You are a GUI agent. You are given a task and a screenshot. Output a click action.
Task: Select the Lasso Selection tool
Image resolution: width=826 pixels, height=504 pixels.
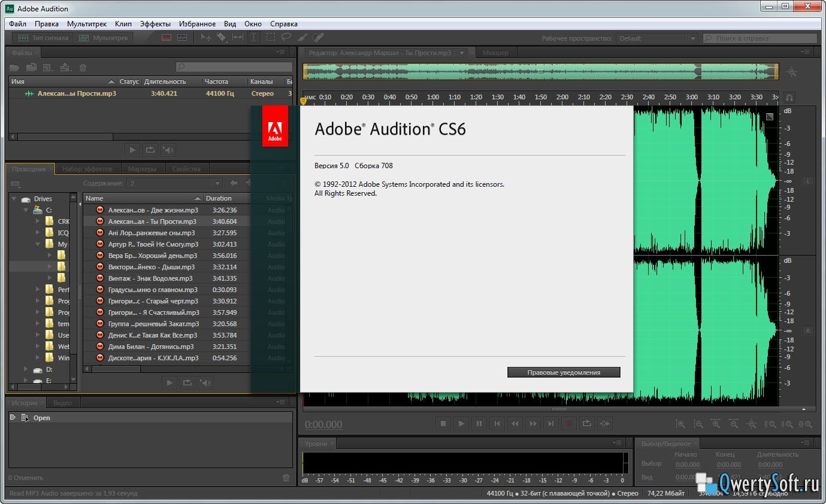point(286,38)
